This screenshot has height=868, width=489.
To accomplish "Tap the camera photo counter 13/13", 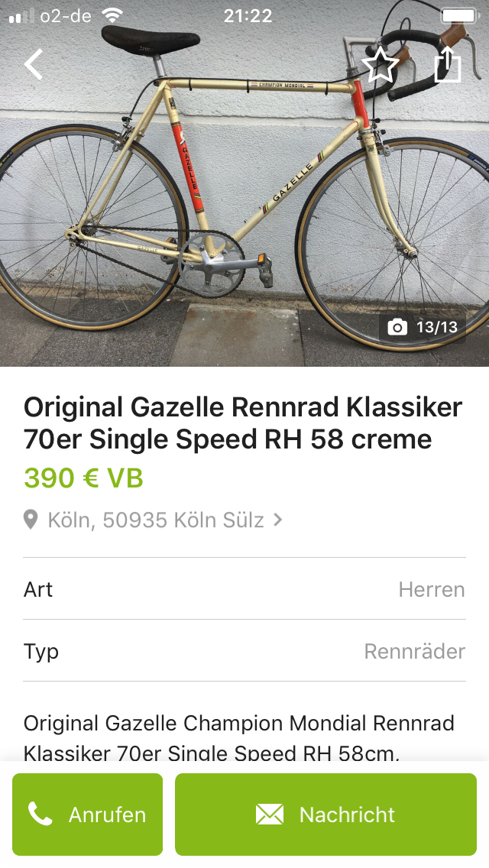I will tap(423, 327).
